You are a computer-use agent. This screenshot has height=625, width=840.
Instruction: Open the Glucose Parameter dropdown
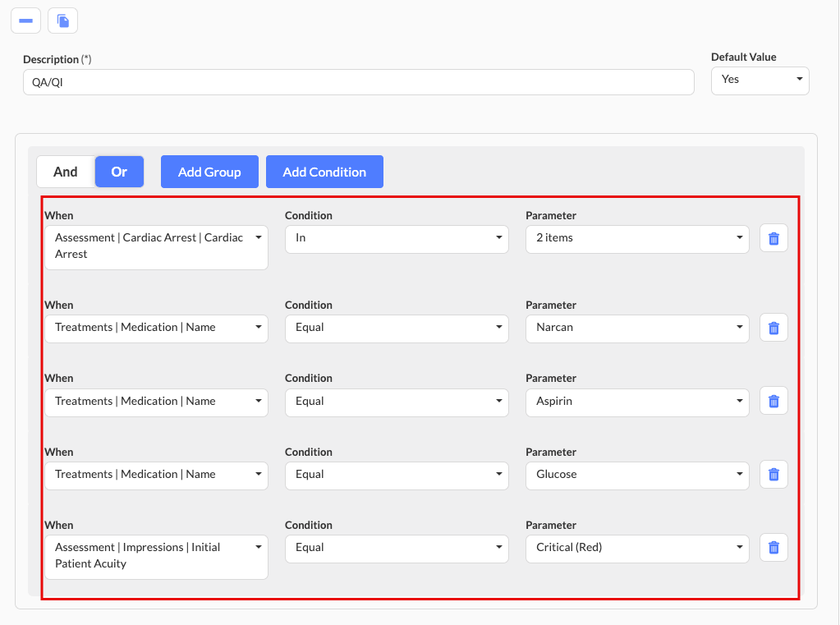[636, 475]
